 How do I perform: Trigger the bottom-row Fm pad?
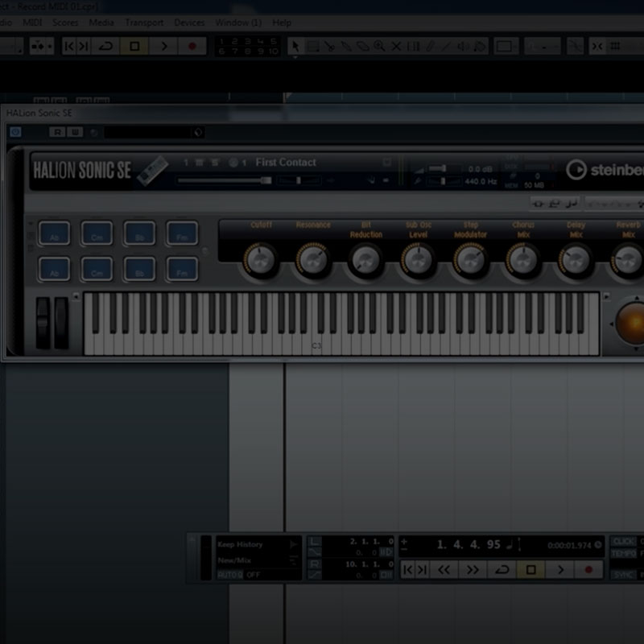[x=183, y=269]
